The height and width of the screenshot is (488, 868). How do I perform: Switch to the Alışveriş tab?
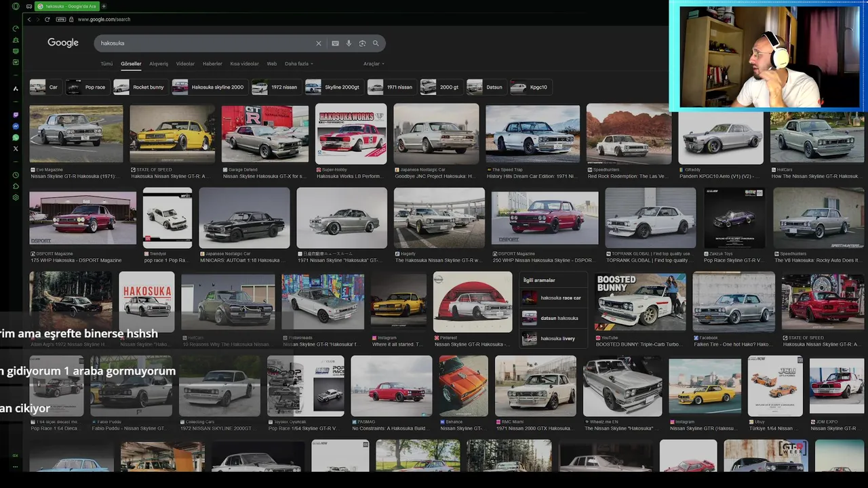click(x=159, y=64)
